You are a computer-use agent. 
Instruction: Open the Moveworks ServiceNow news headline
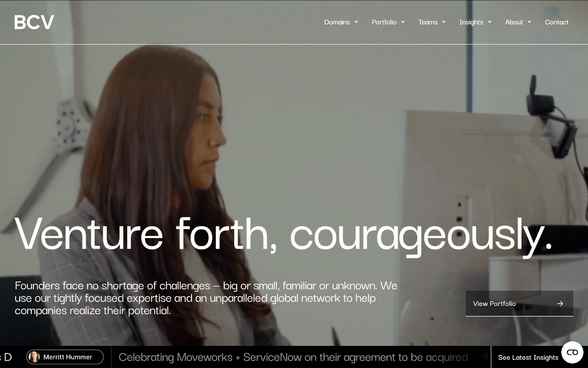click(293, 357)
